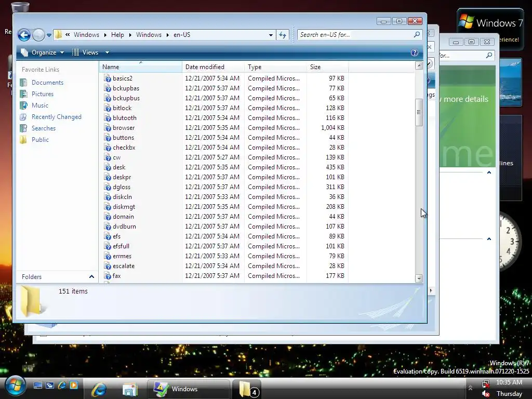The height and width of the screenshot is (399, 532).
Task: Open pinned Internet Explorer taskbar button
Action: [99, 389]
